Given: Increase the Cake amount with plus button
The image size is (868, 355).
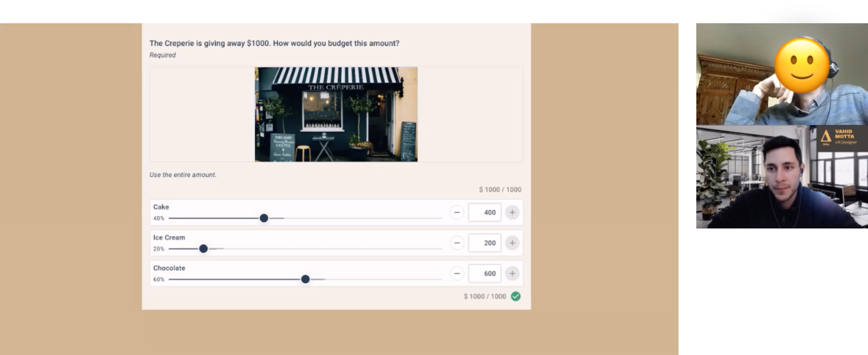Looking at the screenshot, I should (512, 212).
